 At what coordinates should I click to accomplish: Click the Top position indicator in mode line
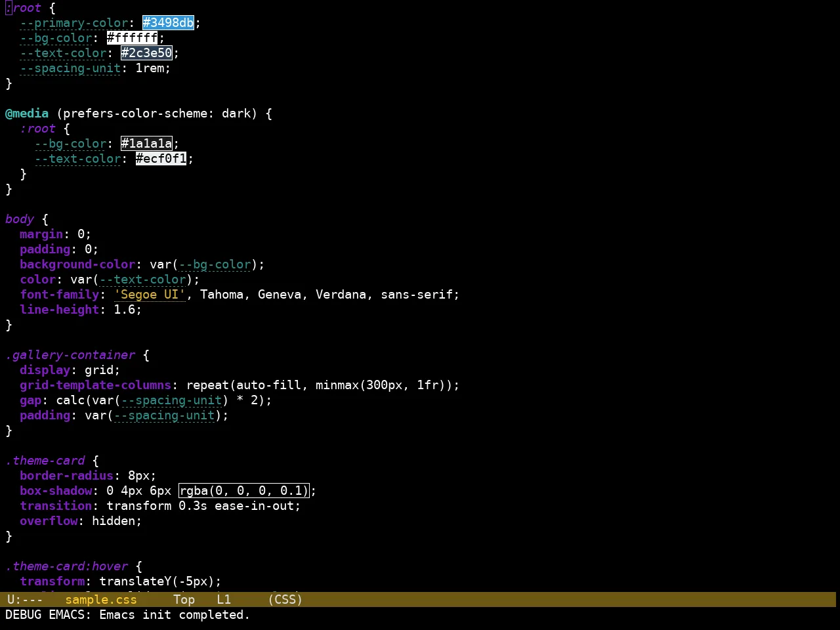coord(184,600)
